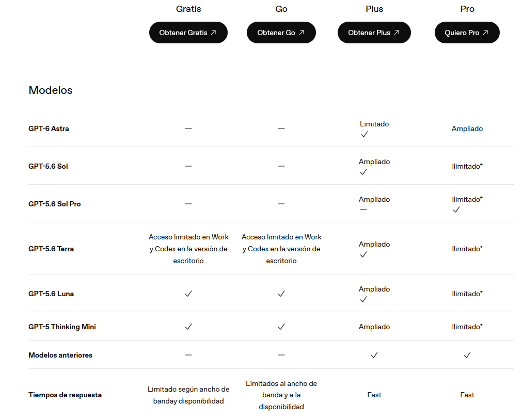Click Go checkmark for GPT-5 Thinking Mini
The height and width of the screenshot is (420, 523).
[x=281, y=327]
